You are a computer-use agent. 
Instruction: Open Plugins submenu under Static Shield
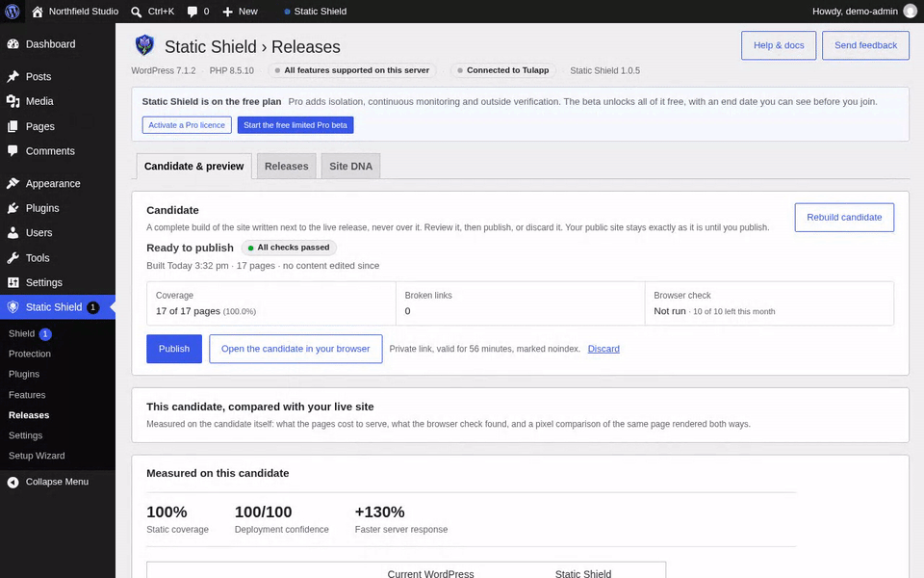pyautogui.click(x=24, y=374)
